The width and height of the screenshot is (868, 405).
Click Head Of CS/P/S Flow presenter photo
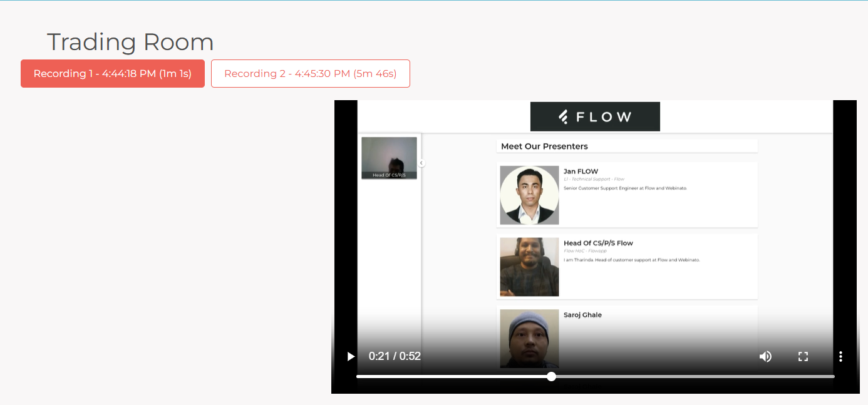(529, 267)
